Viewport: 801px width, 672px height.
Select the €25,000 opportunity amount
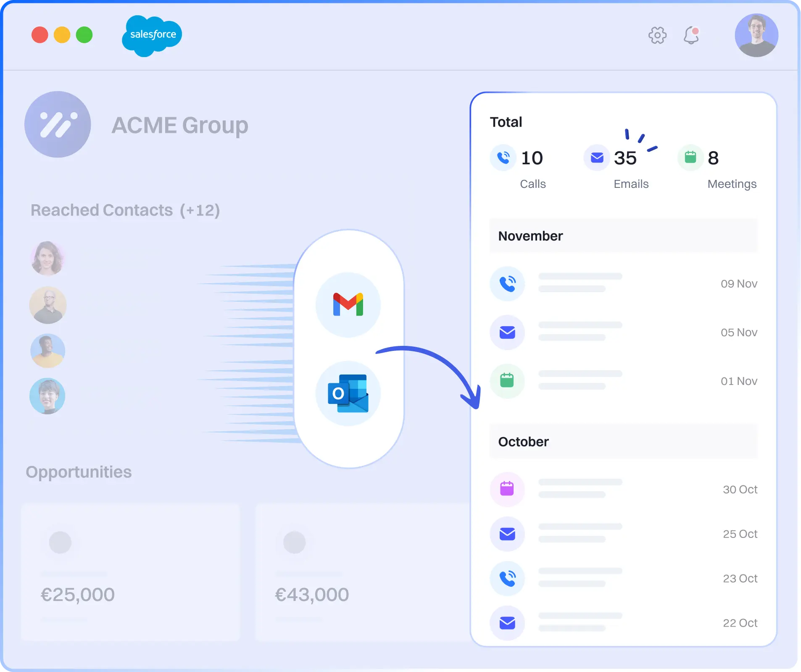(x=78, y=595)
